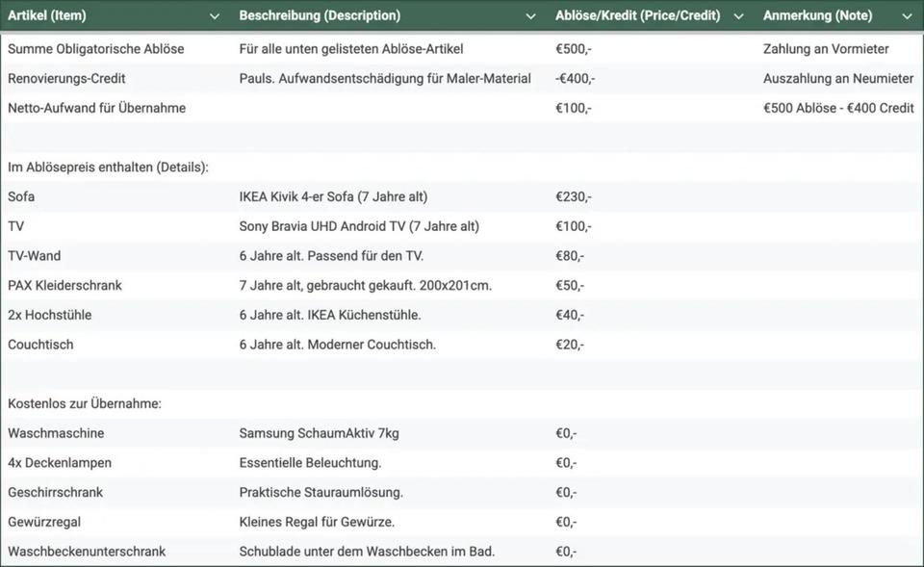The height and width of the screenshot is (567, 924).
Task: Select the Sony Bravia UHD Android TV cell
Action: 358,227
